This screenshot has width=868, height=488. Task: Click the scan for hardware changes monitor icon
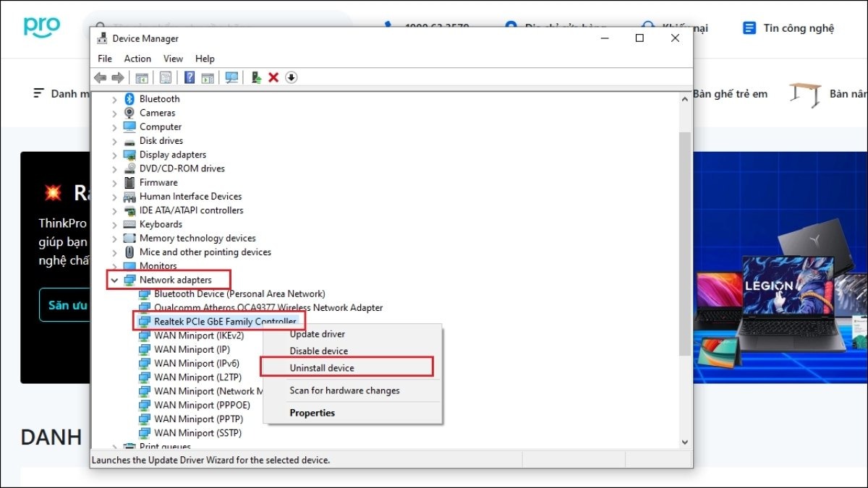coord(231,77)
